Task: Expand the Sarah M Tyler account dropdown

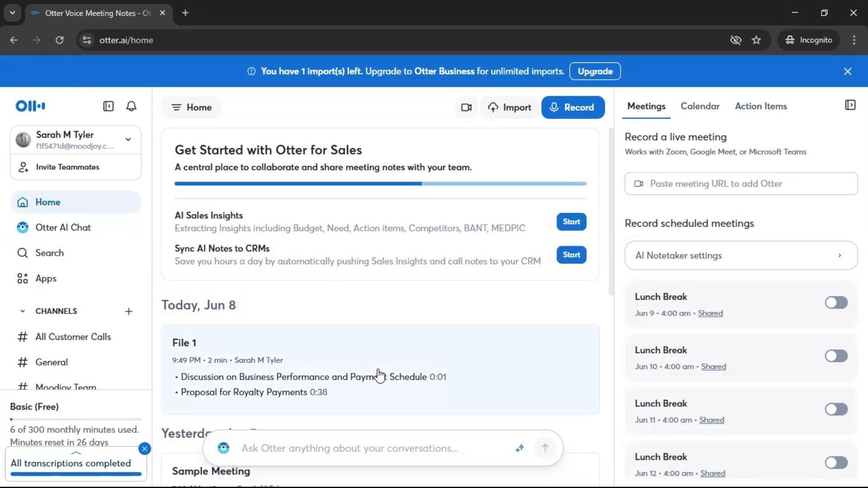Action: (x=128, y=140)
